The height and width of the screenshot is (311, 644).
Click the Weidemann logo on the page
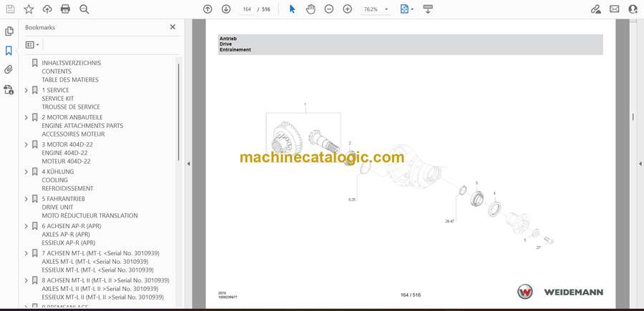(560, 292)
